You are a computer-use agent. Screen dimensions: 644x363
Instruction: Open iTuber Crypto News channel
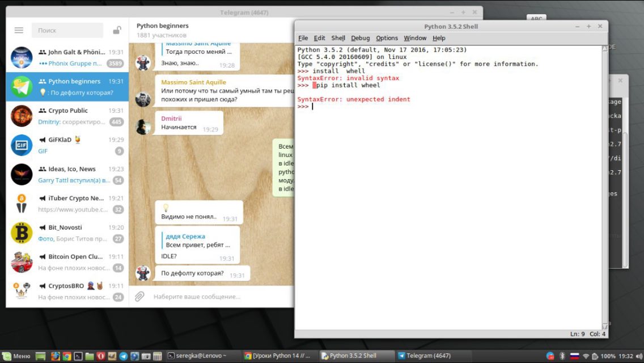pyautogui.click(x=67, y=204)
